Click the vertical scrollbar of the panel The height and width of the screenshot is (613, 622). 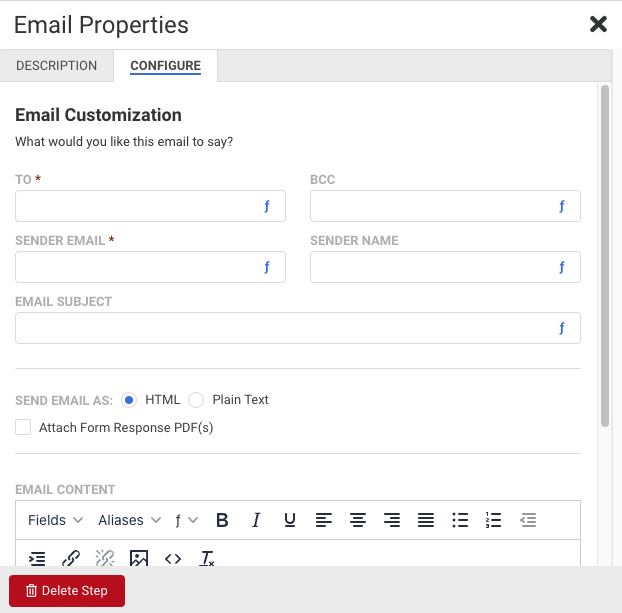605,256
